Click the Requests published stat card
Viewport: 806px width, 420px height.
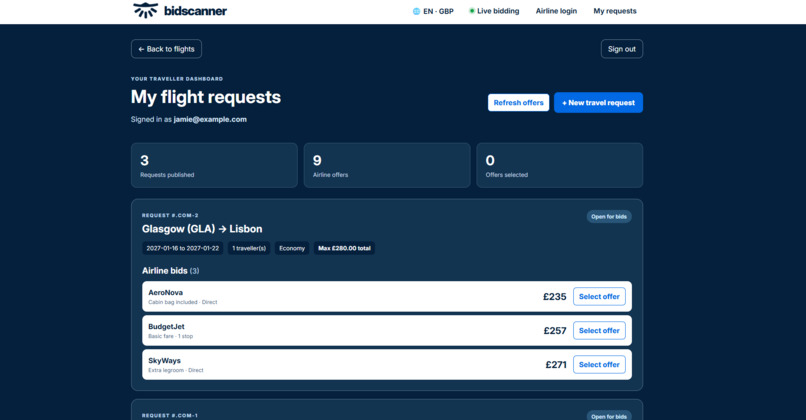point(214,165)
